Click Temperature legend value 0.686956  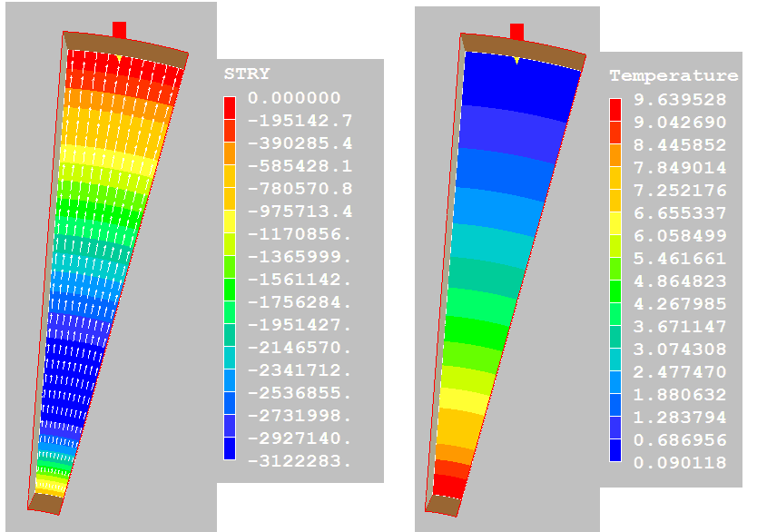[680, 440]
